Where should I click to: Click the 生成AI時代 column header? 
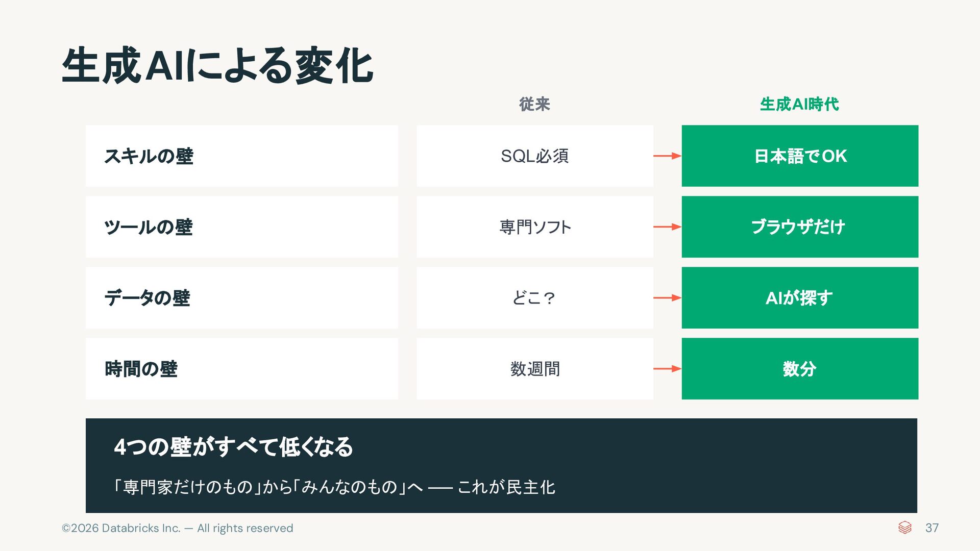799,104
